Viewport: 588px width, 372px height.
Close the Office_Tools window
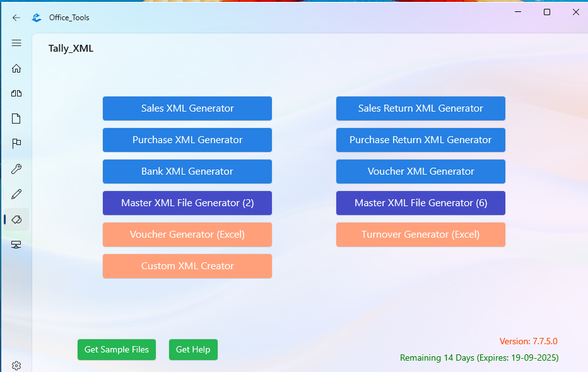(x=576, y=12)
